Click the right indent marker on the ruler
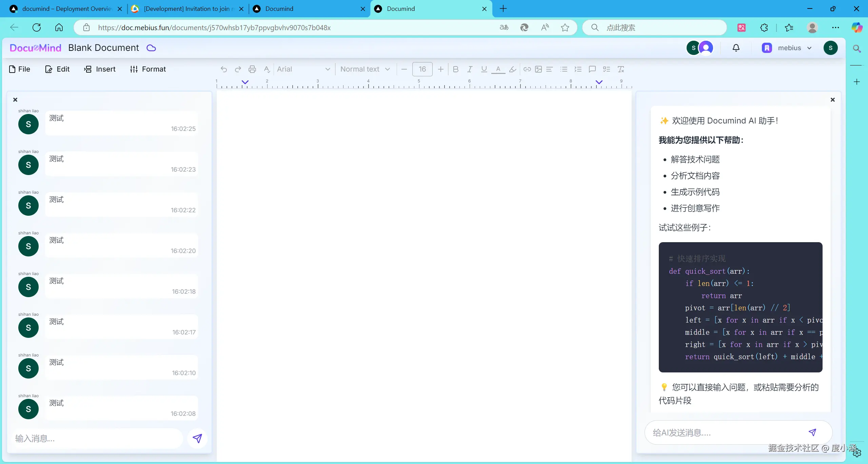This screenshot has height=464, width=868. click(x=599, y=82)
